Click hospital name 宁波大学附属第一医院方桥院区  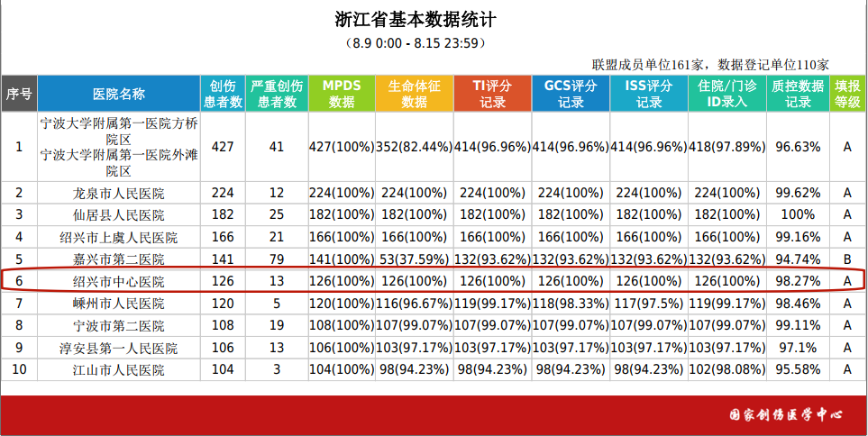[119, 132]
